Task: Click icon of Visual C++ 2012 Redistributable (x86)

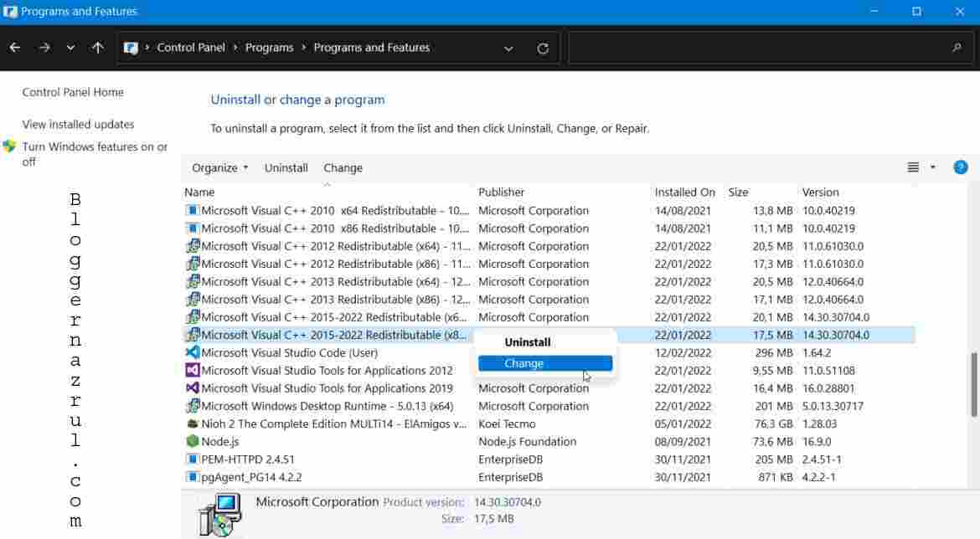Action: pyautogui.click(x=193, y=264)
